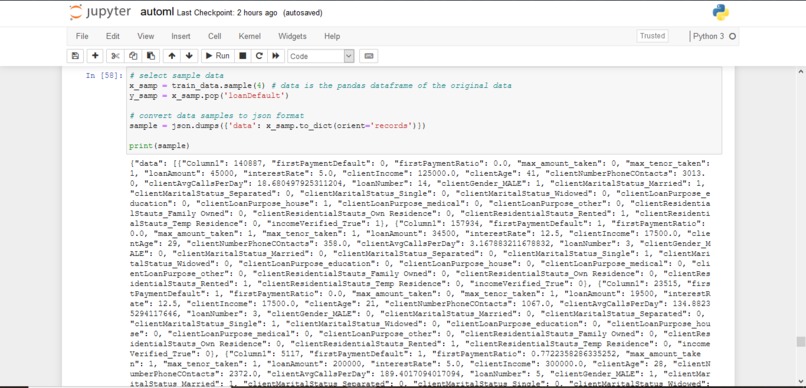The height and width of the screenshot is (388, 806).
Task: Click the sample = json.dumps code line
Action: click(278, 125)
